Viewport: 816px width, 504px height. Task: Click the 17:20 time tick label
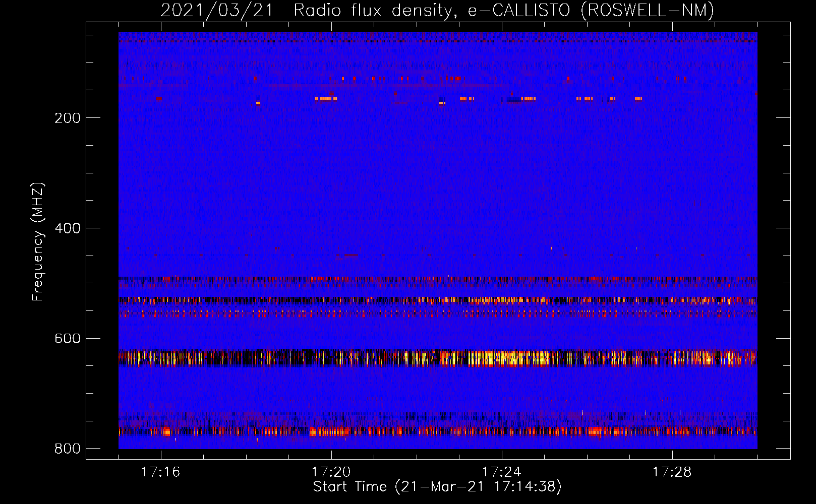pyautogui.click(x=331, y=472)
